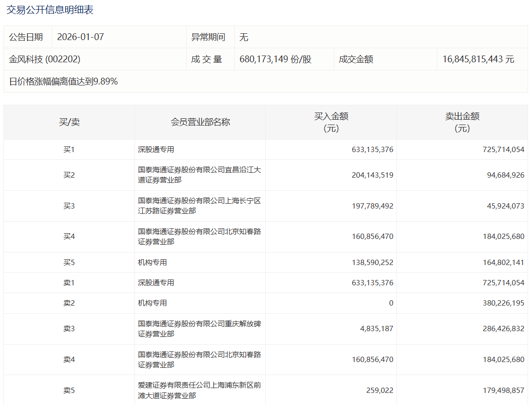Click the 会员营业部名称 column header
532x405 pixels.
[x=200, y=122]
